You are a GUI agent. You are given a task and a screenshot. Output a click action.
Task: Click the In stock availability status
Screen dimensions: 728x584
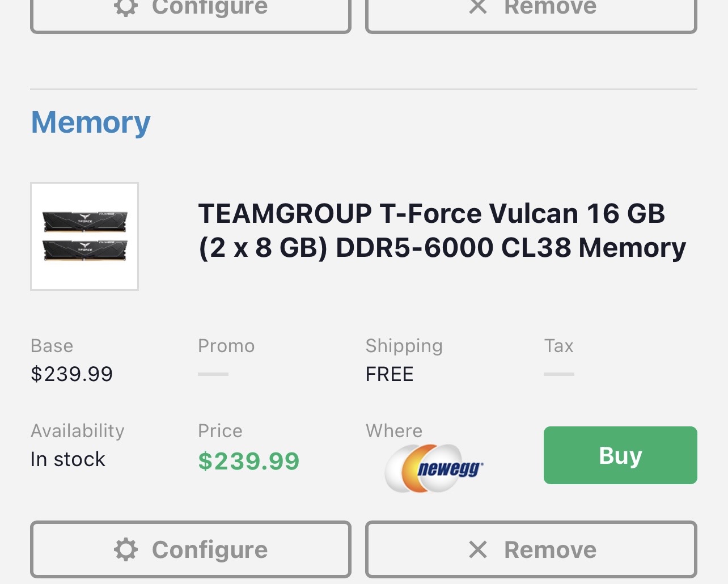[x=68, y=459]
